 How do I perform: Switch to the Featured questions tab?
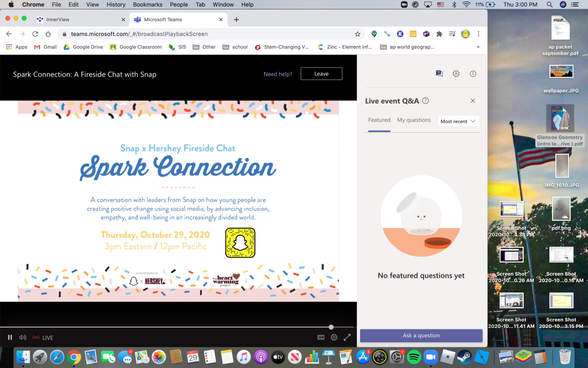379,120
